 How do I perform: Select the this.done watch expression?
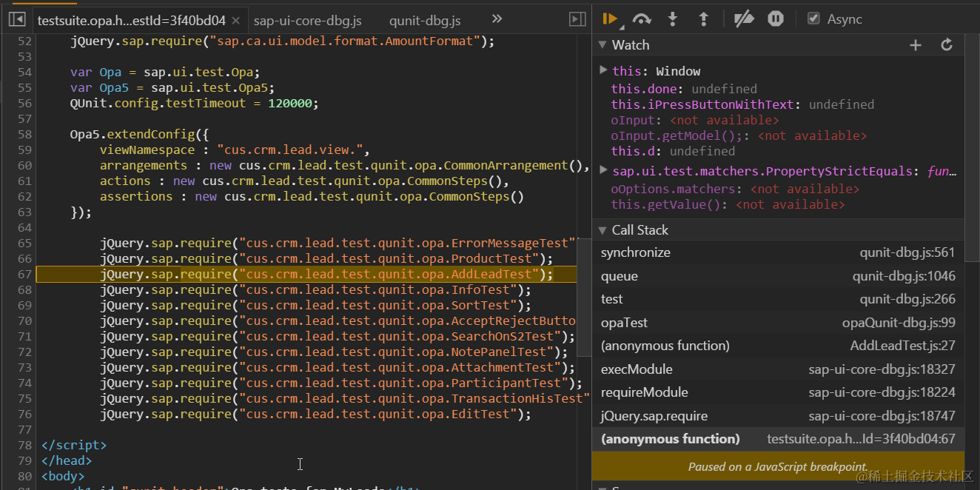point(684,89)
